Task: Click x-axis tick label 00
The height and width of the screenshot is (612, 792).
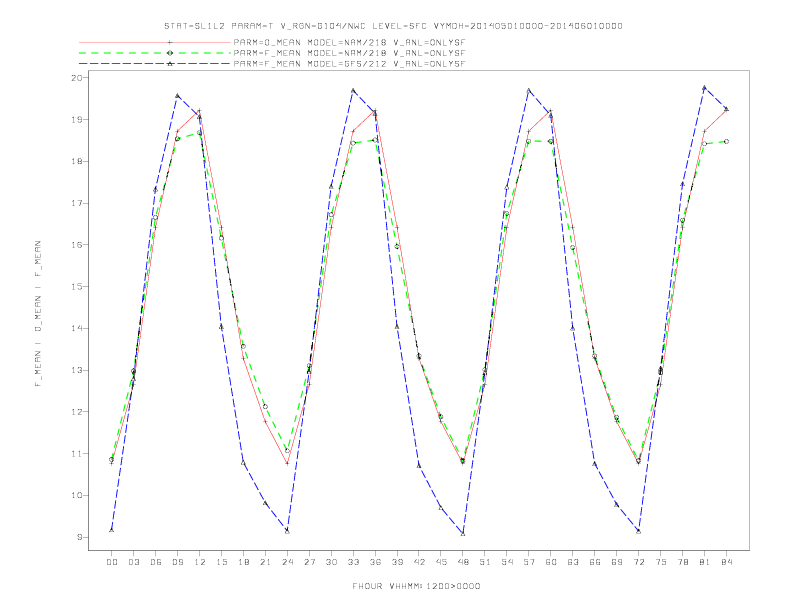Action: tap(112, 562)
